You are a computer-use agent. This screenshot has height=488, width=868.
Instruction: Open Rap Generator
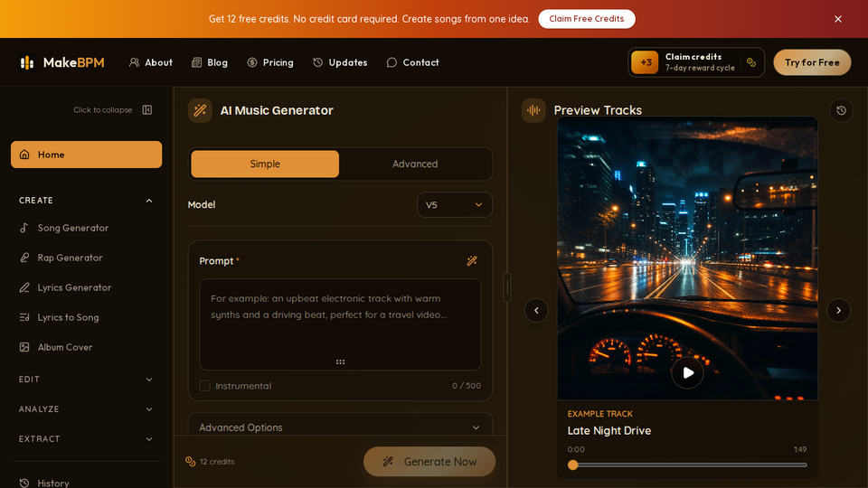(x=87, y=258)
